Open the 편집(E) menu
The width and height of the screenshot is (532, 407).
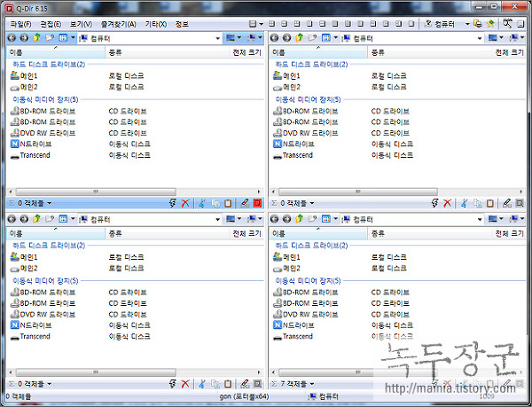(51, 24)
